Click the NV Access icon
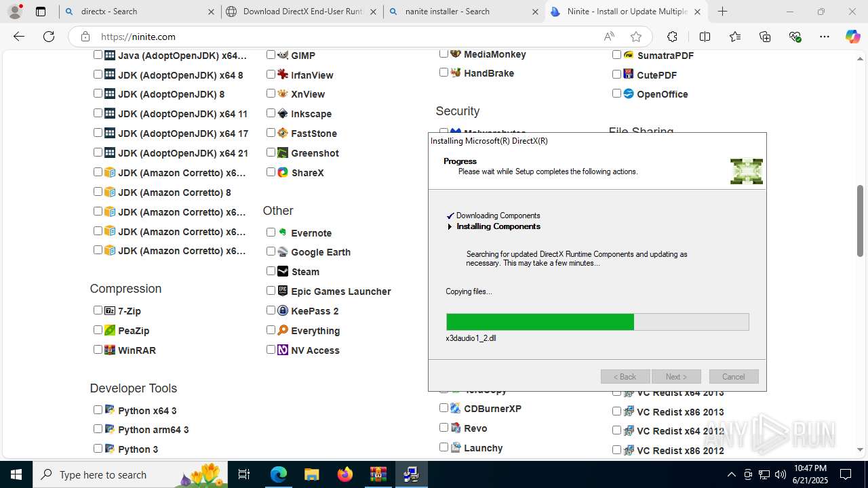Screen dimensions: 868x488 click(283, 350)
